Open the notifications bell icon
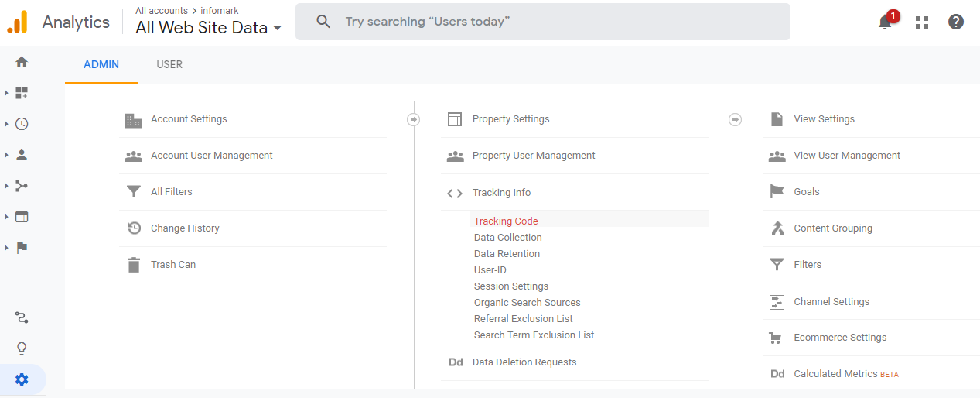 point(886,22)
